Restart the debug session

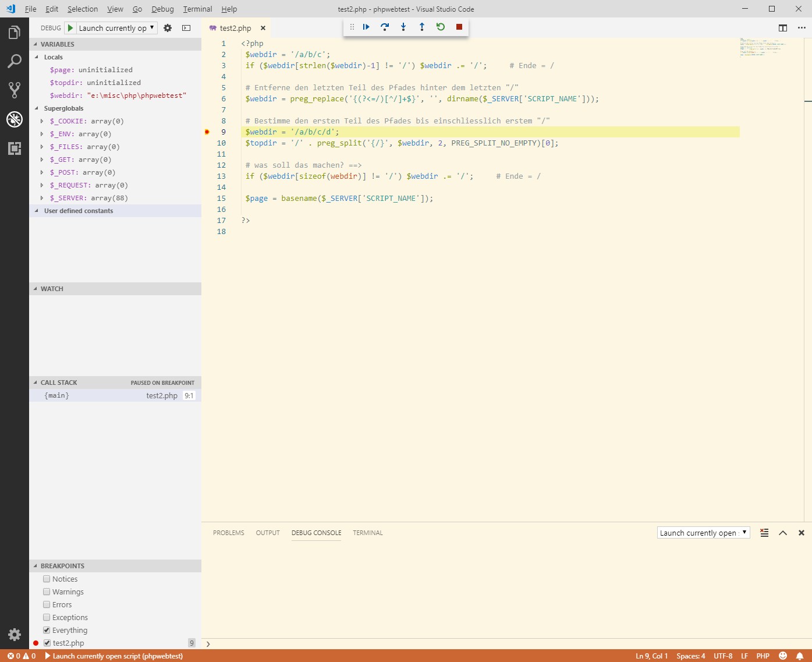pyautogui.click(x=441, y=27)
